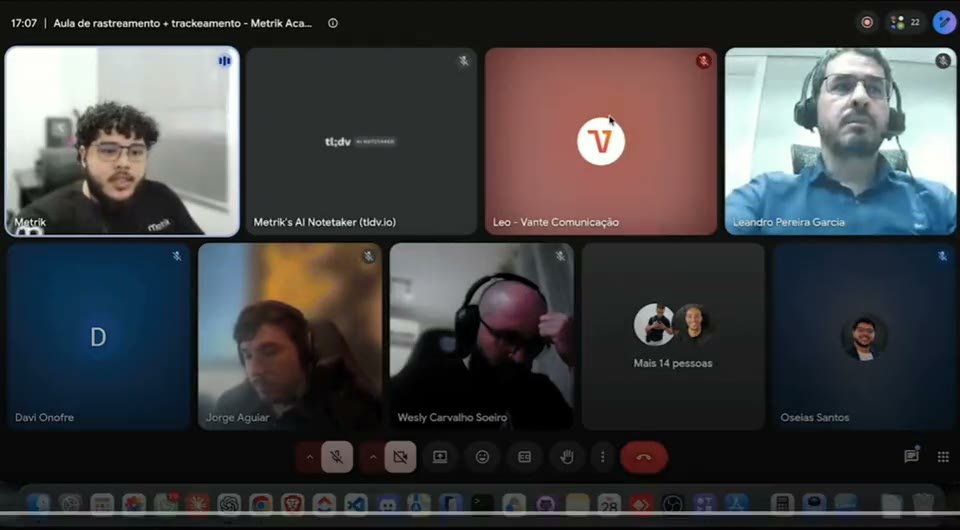This screenshot has width=960, height=530.
Task: Open Chrome from the dock
Action: click(261, 504)
